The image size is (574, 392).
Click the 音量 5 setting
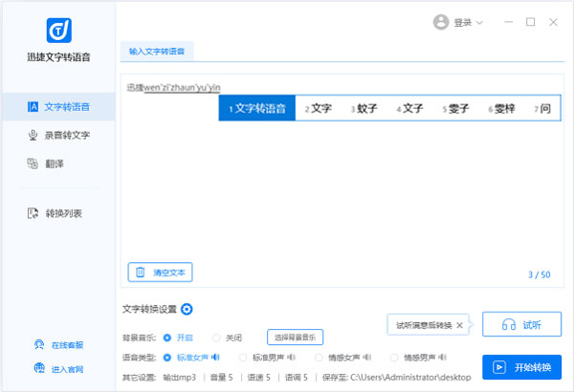pos(222,378)
